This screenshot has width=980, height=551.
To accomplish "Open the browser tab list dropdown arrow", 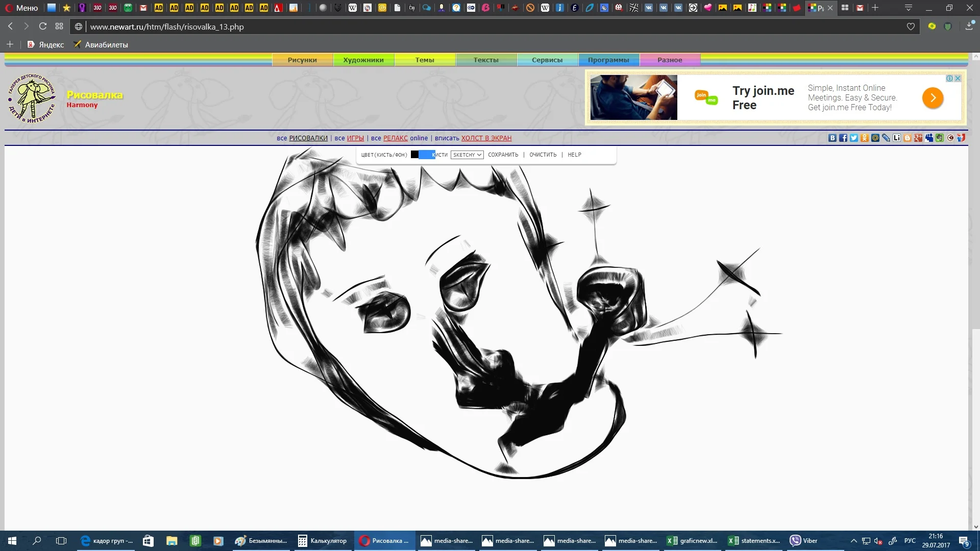I will [908, 8].
